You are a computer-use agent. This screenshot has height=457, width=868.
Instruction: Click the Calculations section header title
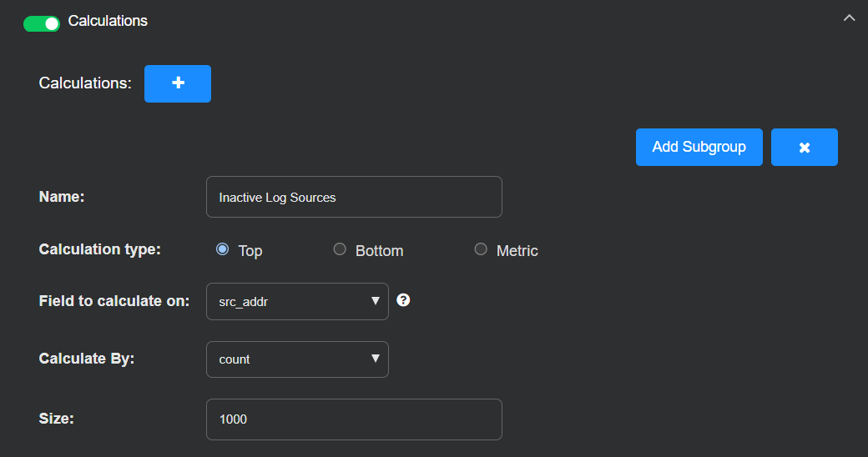pyautogui.click(x=108, y=22)
